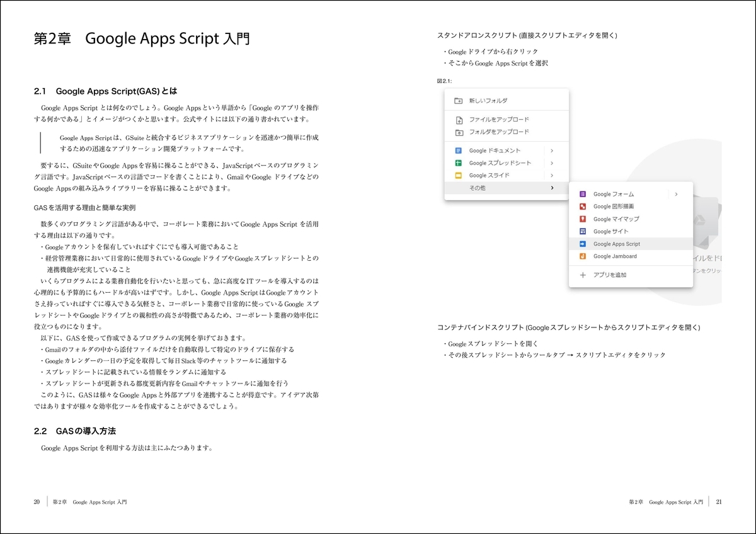Choose ファイルをアップロード menu entry
The image size is (756, 534).
click(x=507, y=120)
